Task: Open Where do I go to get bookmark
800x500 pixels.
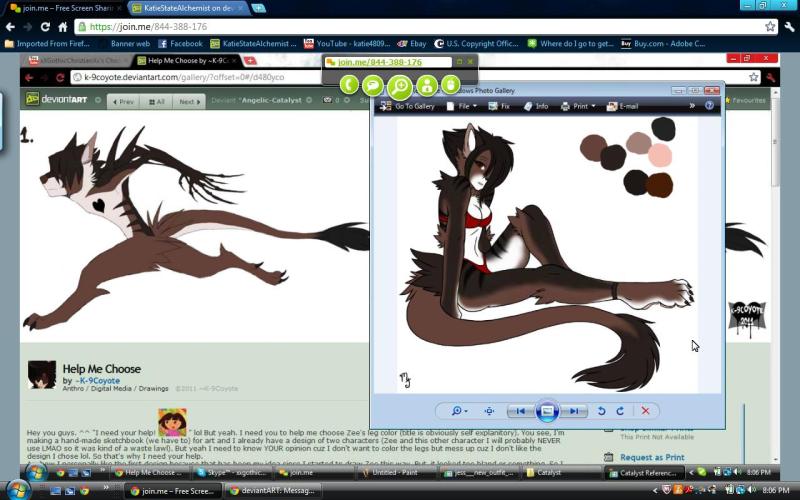Action: click(x=570, y=44)
